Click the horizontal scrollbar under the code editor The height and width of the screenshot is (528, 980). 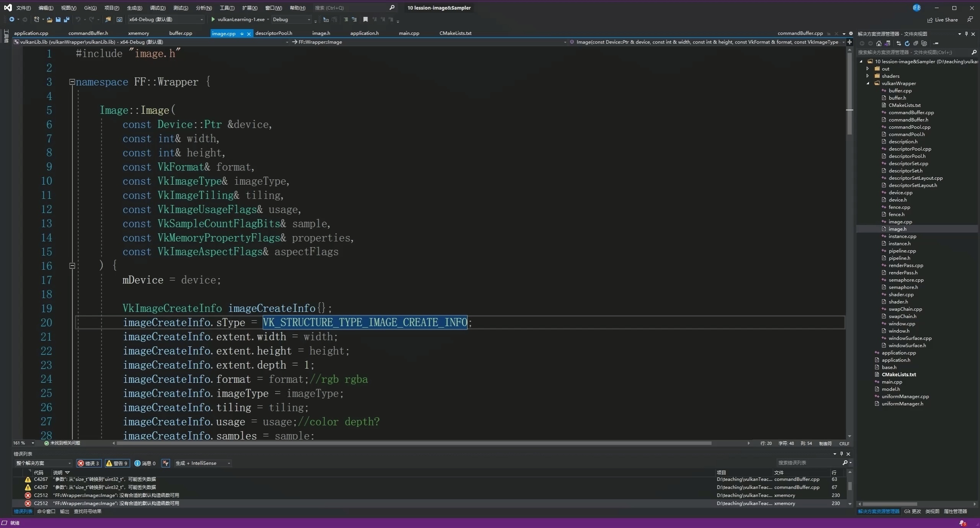413,443
